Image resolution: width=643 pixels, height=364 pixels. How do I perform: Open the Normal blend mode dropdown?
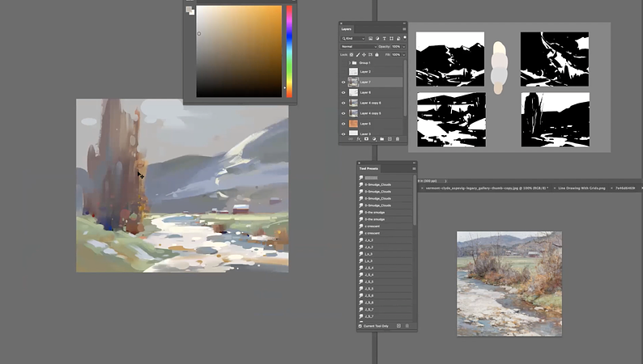pyautogui.click(x=359, y=47)
